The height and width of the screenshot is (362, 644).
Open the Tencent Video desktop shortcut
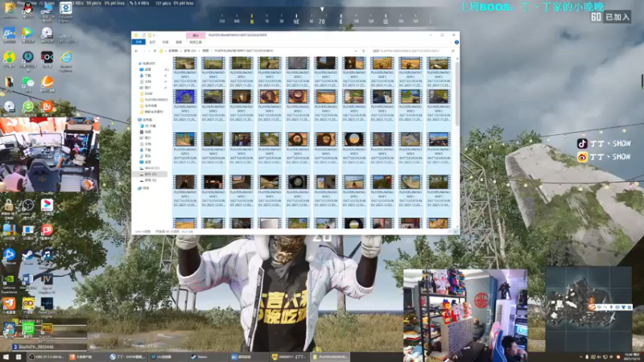tap(27, 33)
